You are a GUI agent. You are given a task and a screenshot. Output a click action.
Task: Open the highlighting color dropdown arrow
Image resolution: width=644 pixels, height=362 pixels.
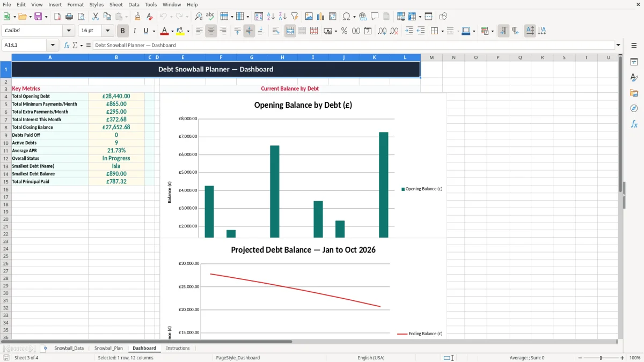pyautogui.click(x=188, y=31)
